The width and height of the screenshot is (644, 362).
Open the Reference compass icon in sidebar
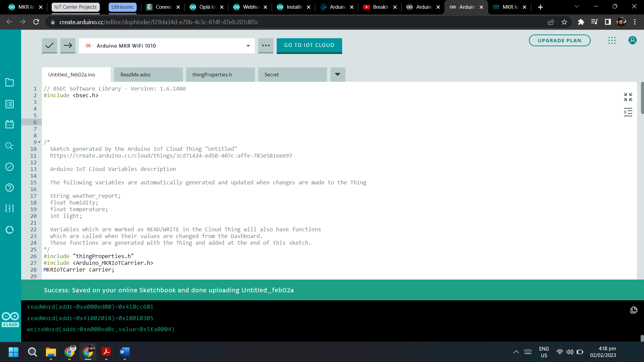(10, 167)
